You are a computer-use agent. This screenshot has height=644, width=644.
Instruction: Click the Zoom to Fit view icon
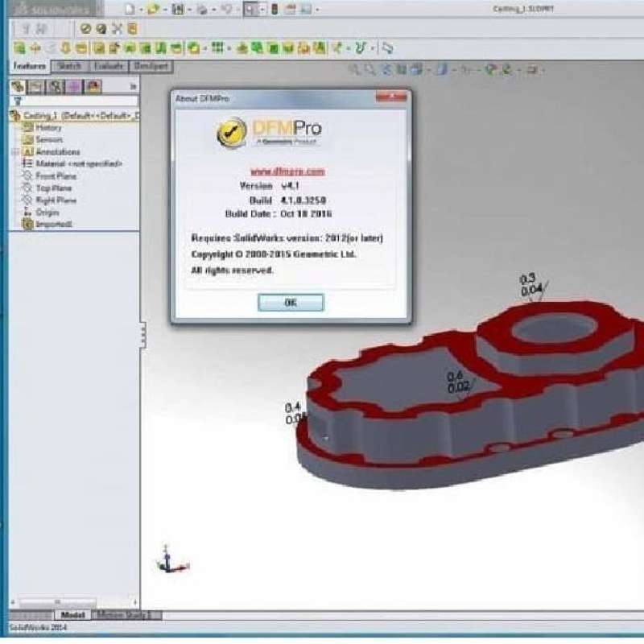[354, 70]
